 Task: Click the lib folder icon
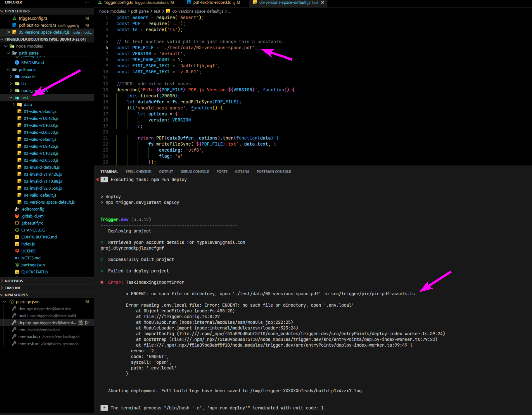point(17,84)
